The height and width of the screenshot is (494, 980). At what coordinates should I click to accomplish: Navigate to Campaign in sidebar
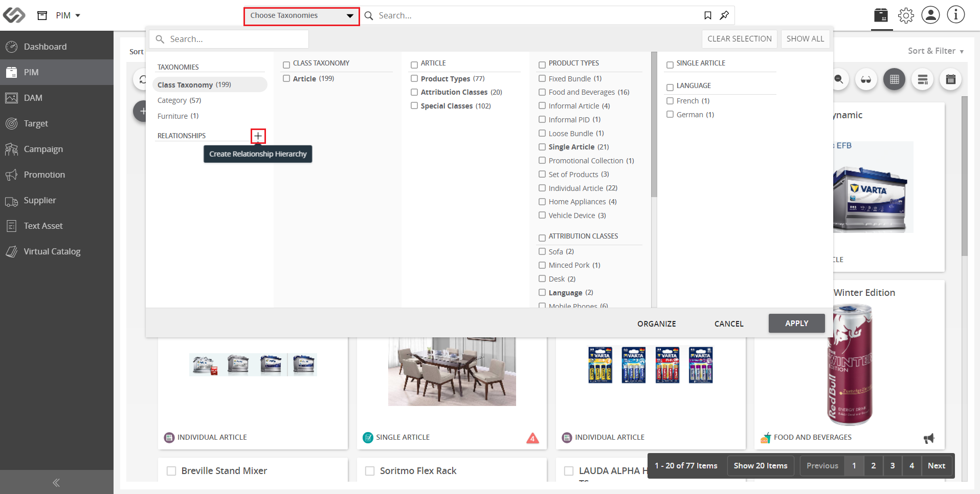click(57, 149)
